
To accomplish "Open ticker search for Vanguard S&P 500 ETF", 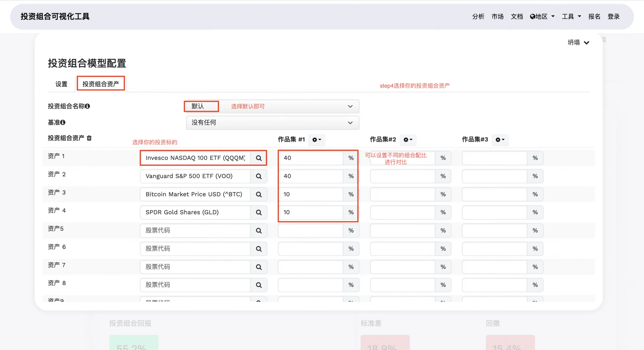I will (259, 176).
